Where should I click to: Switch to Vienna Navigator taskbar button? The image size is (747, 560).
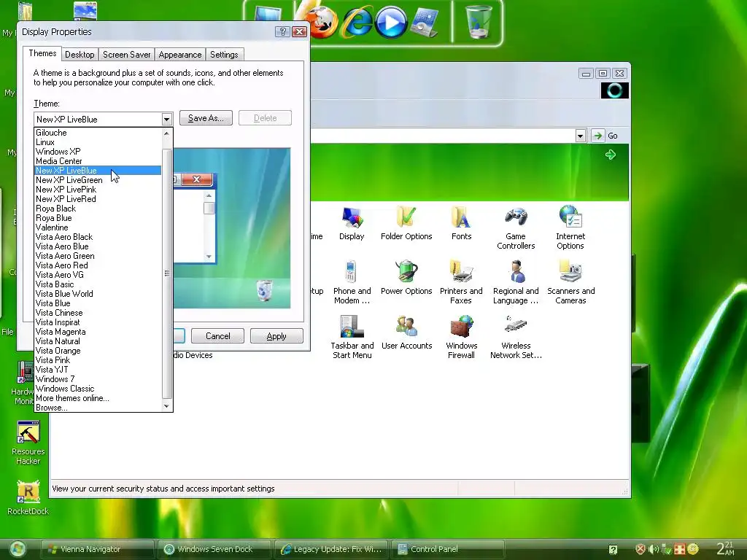coord(97,549)
